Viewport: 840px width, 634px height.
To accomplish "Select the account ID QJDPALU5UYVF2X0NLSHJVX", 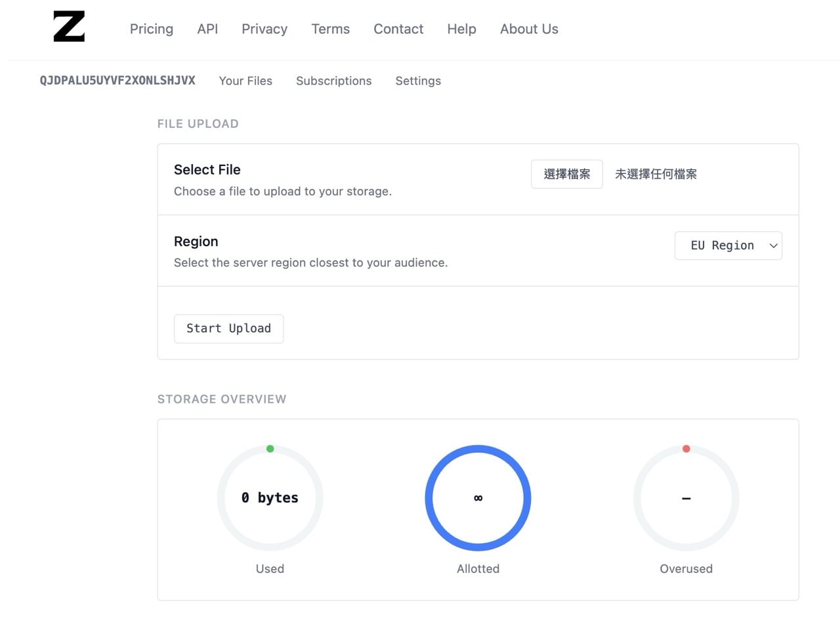I will pyautogui.click(x=117, y=81).
